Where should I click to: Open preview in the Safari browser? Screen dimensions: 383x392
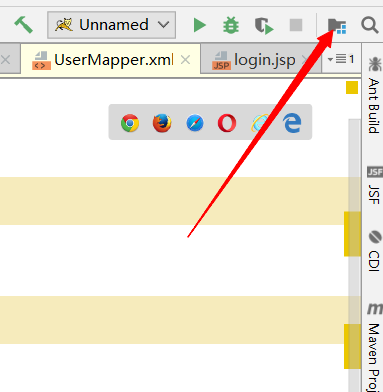pos(195,123)
